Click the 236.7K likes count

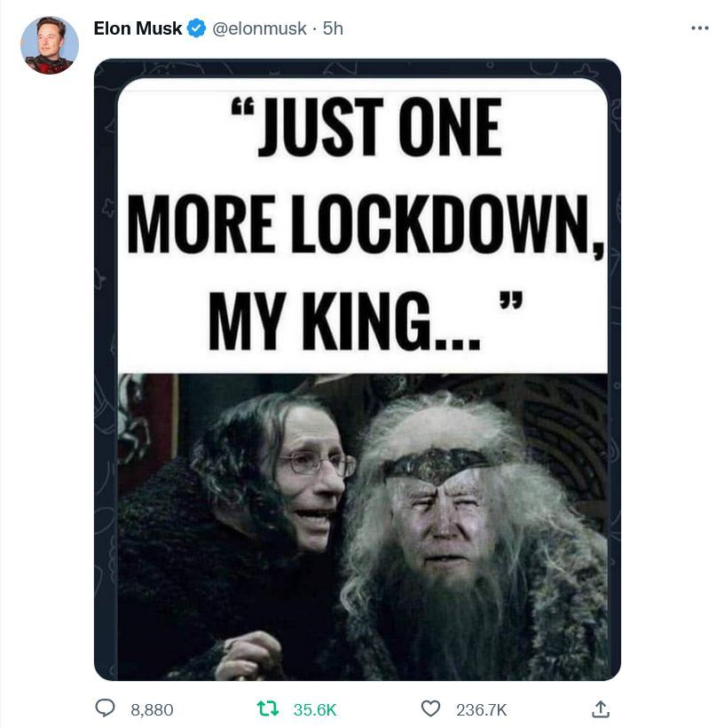[481, 710]
